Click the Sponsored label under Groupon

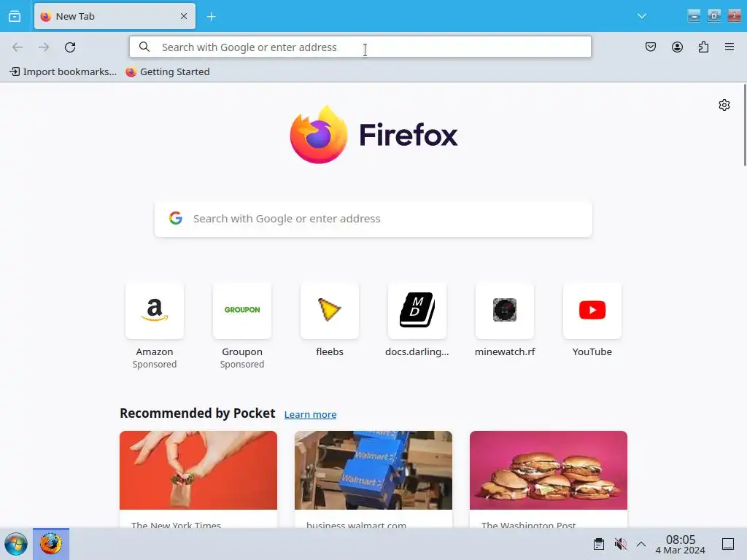pyautogui.click(x=242, y=365)
